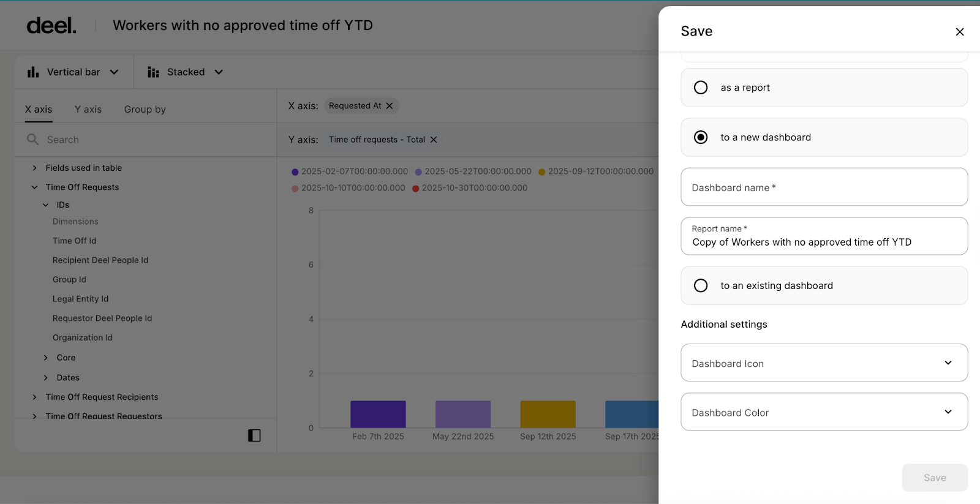Click the Deel logo
The width and height of the screenshot is (980, 504).
click(x=51, y=26)
